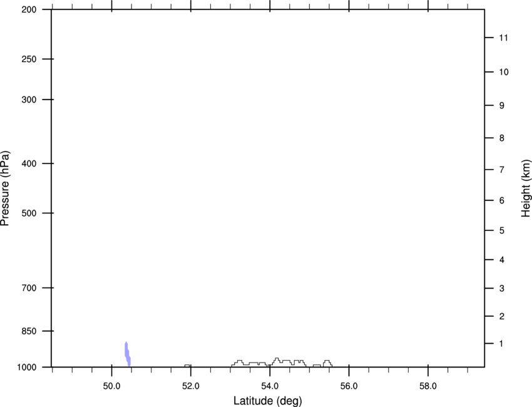Image resolution: width=532 pixels, height=407 pixels.
Task: Click the 200 pressure axis label
Action: point(29,9)
